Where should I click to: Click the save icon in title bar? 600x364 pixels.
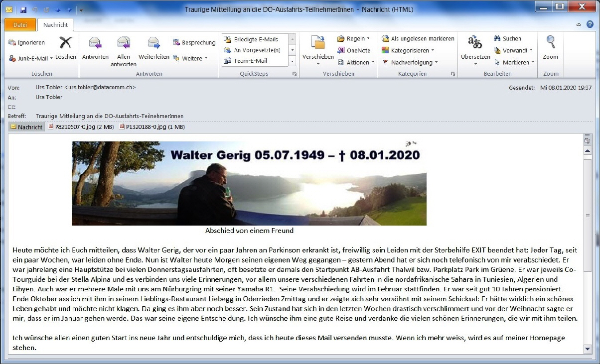pos(23,9)
